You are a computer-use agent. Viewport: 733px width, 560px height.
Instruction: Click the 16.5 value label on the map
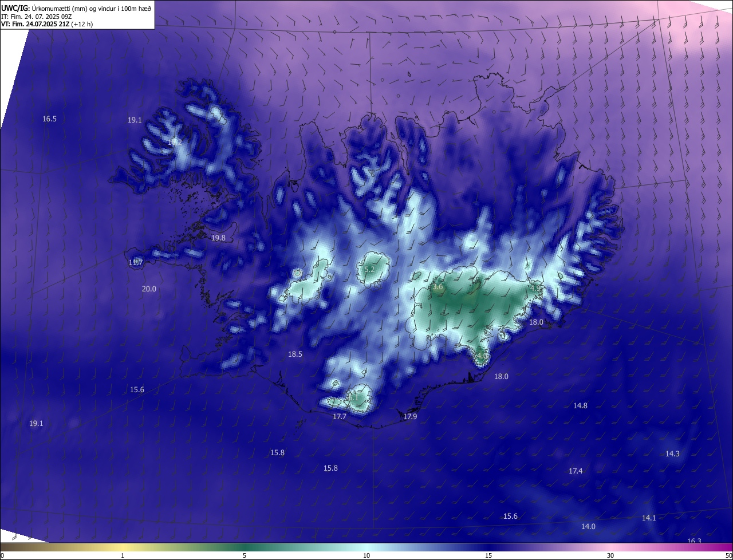(x=49, y=119)
